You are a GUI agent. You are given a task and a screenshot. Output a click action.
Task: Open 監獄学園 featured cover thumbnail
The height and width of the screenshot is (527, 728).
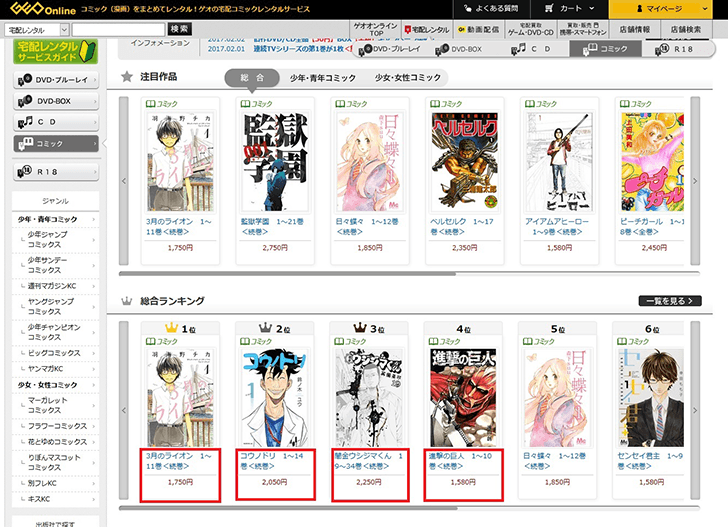[274, 161]
